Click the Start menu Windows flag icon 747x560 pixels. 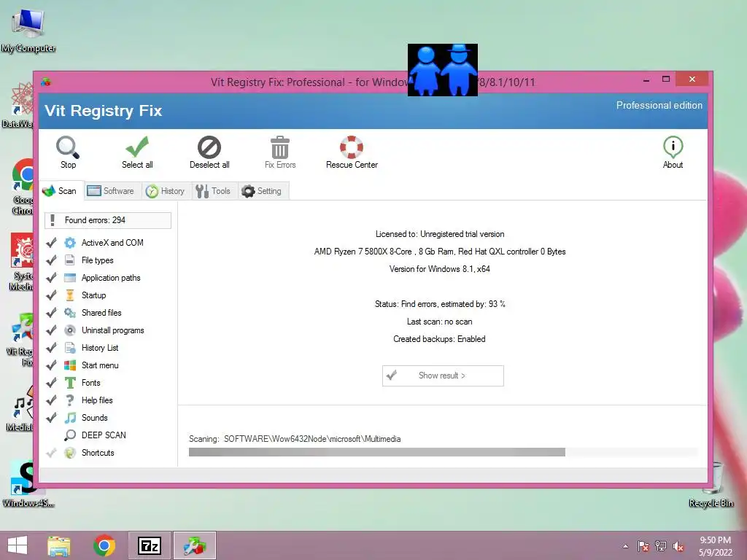(x=70, y=365)
